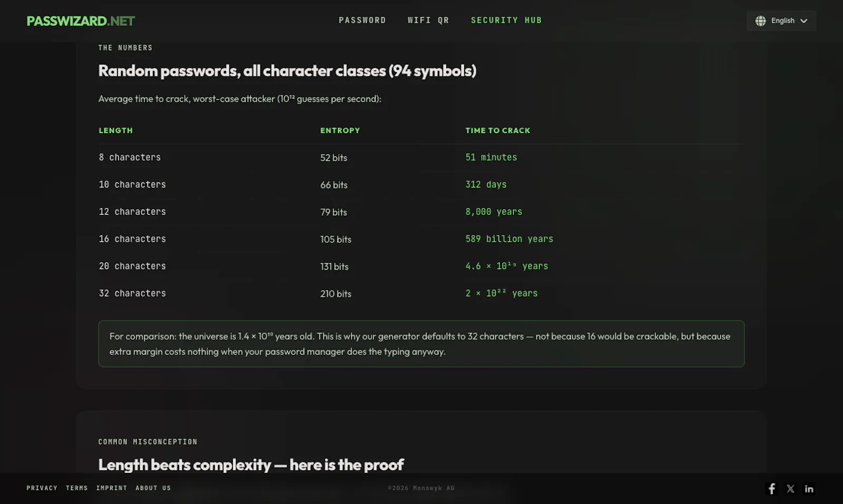Click the "Length beats complexity" heading
Screen dimensions: 843x504
pyautogui.click(x=251, y=465)
